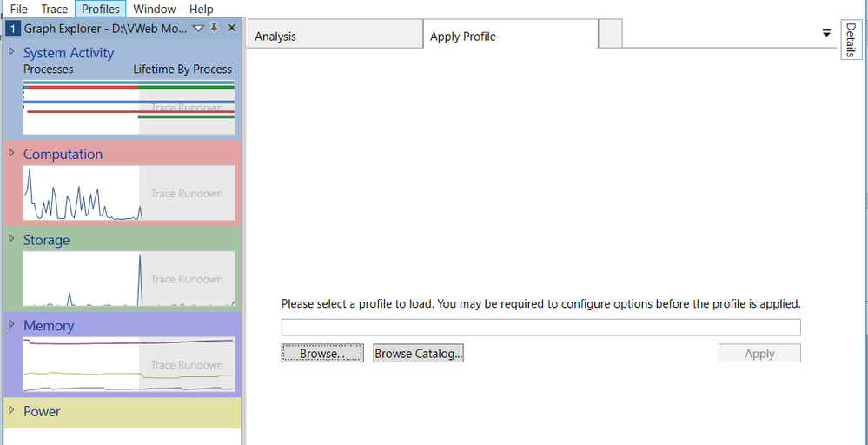
Task: Pin the Graph Explorer panel
Action: tap(215, 28)
